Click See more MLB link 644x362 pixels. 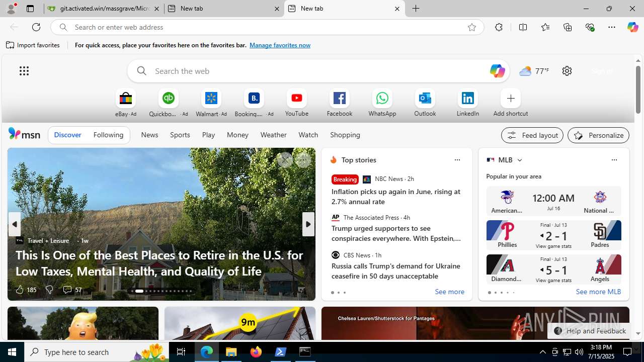[x=598, y=292]
